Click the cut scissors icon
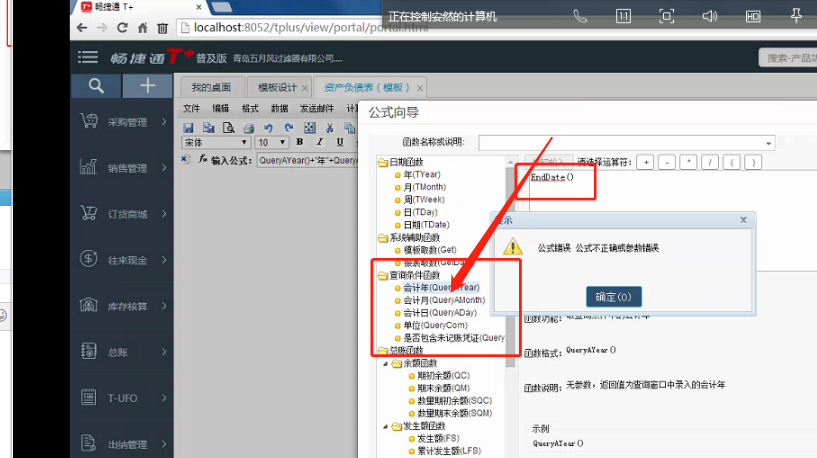The height and width of the screenshot is (458, 817). [329, 128]
